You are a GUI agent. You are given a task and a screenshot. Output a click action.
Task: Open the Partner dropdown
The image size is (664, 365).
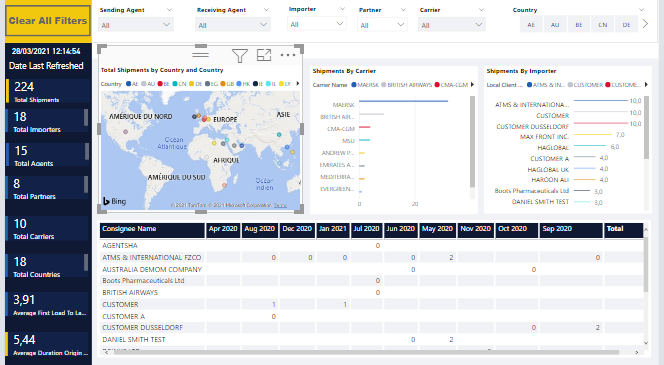(x=382, y=25)
